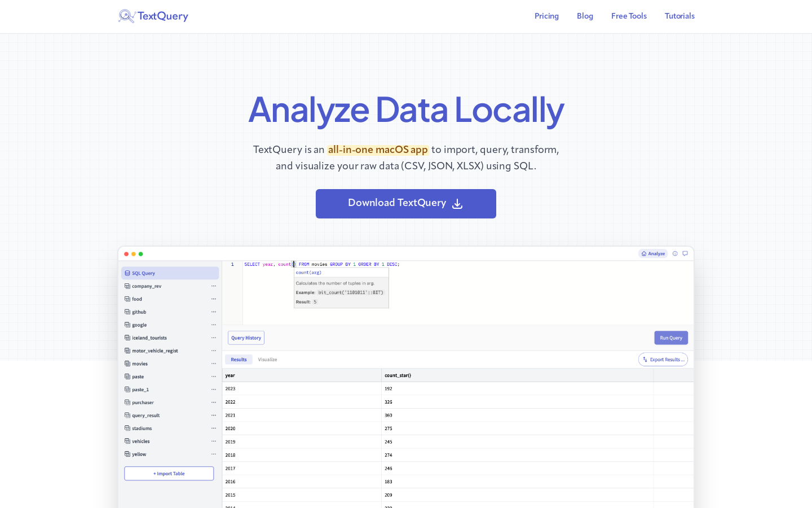Screen dimensions: 812x508
Task: Click the Download TextQuery button
Action: pyautogui.click(x=406, y=204)
